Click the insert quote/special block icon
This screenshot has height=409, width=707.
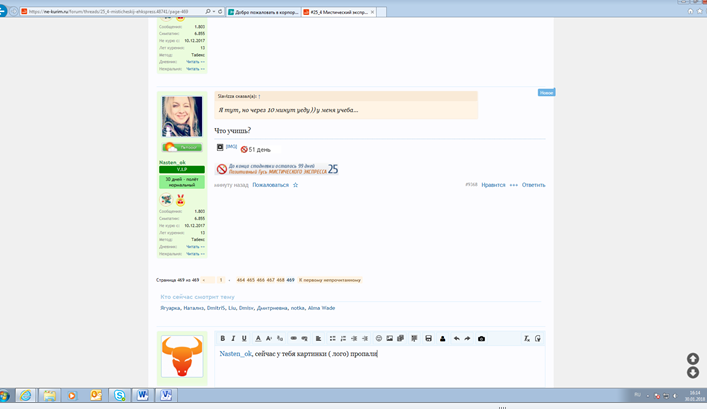414,338
